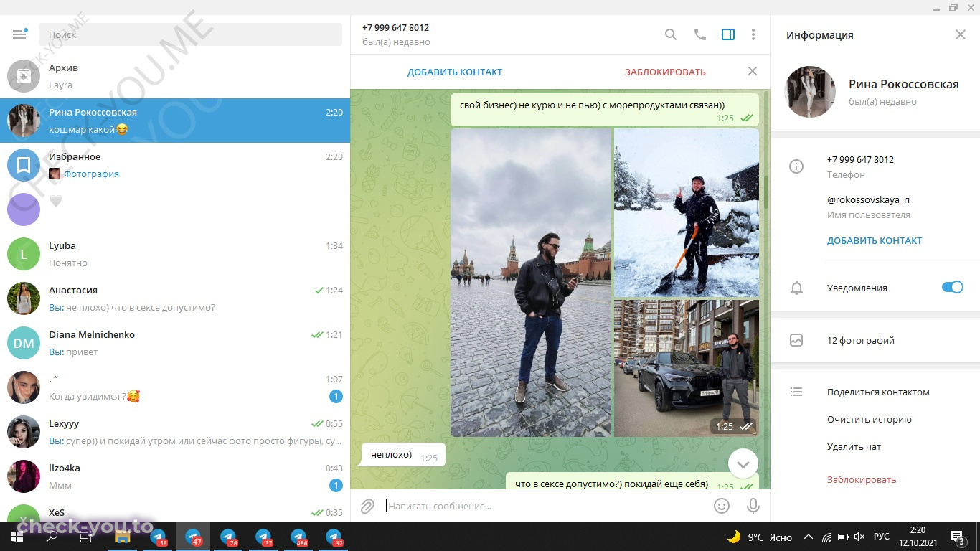Open the snow shovel photo
Screen dimensions: 980x551
(x=687, y=212)
